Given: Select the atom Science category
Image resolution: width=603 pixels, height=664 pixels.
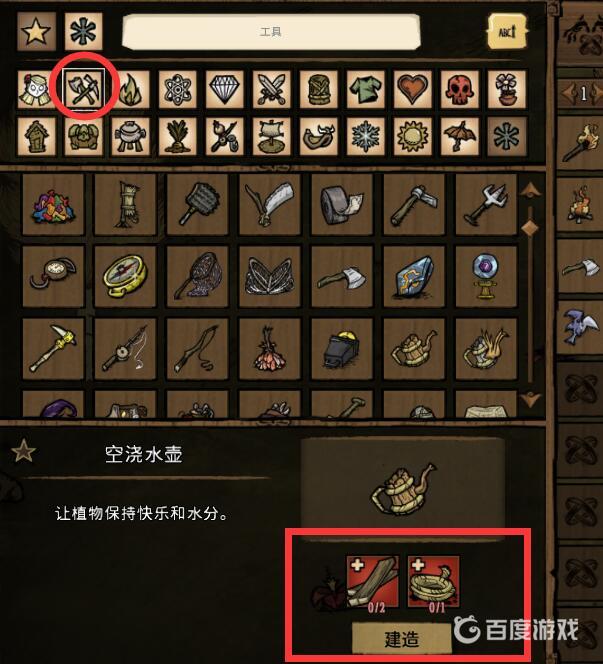Looking at the screenshot, I should (x=178, y=89).
